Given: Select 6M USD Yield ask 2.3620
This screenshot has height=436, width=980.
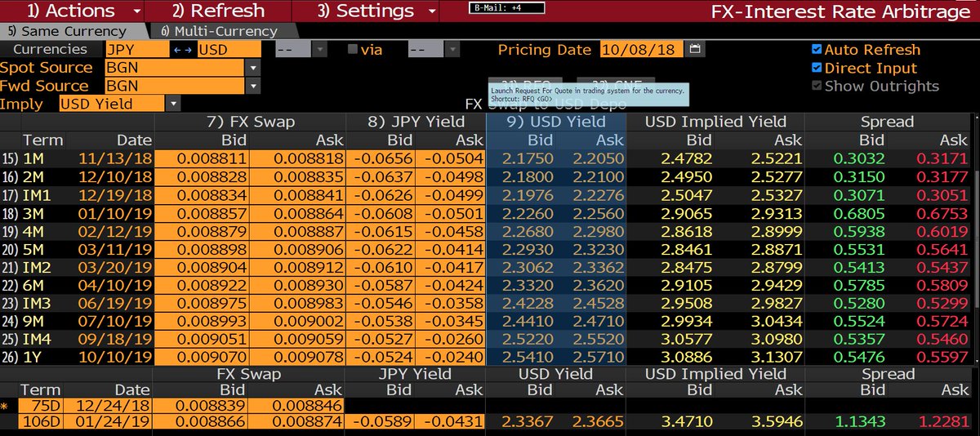Looking at the screenshot, I should 594,285.
